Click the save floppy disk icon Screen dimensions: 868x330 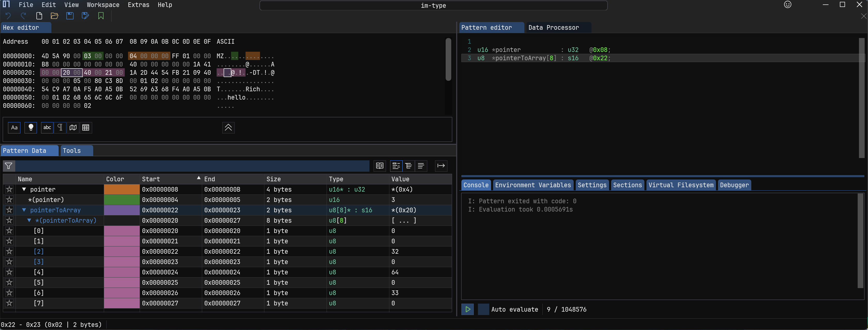point(70,16)
